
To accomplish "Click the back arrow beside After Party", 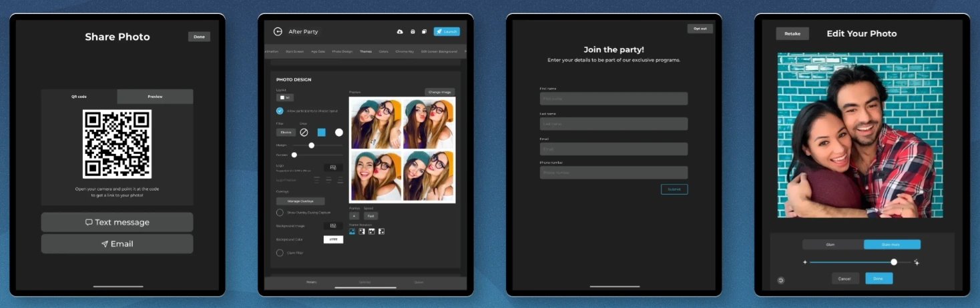I will (x=278, y=31).
